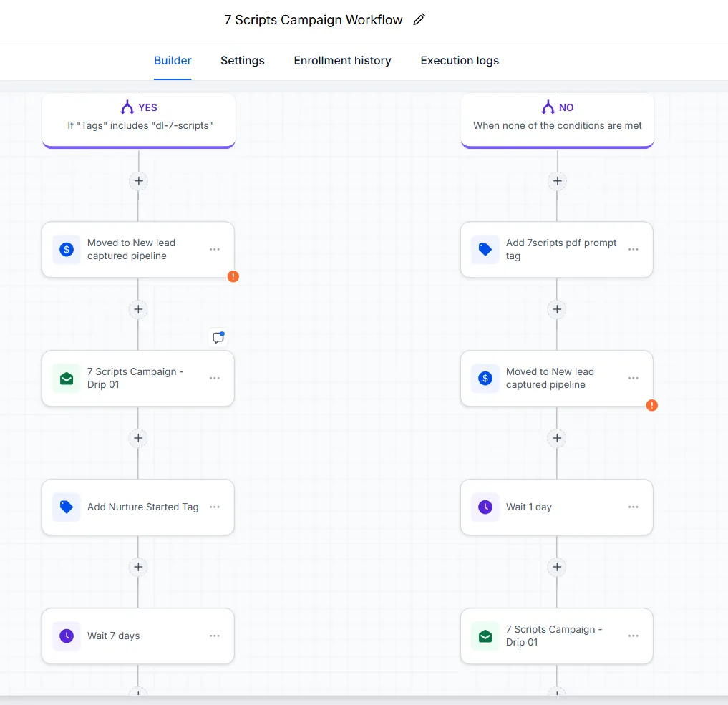
Task: Click email icon on NO branch Drip 01
Action: 485,636
